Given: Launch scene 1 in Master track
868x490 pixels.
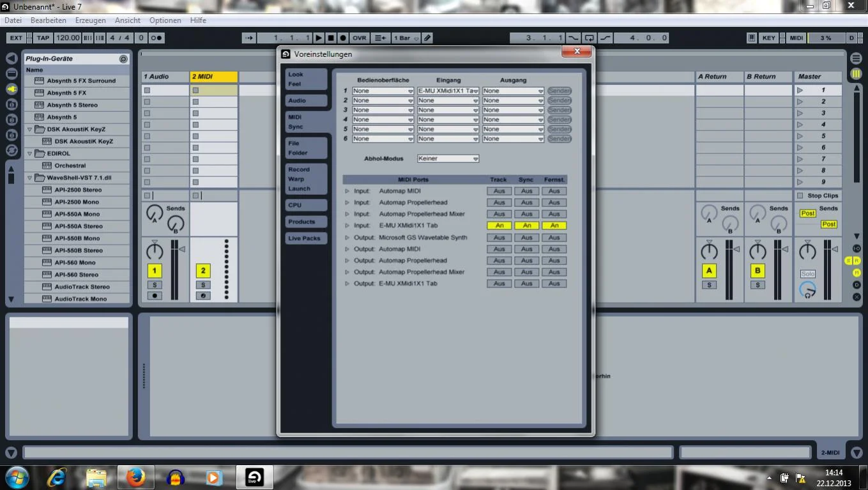Looking at the screenshot, I should (800, 90).
